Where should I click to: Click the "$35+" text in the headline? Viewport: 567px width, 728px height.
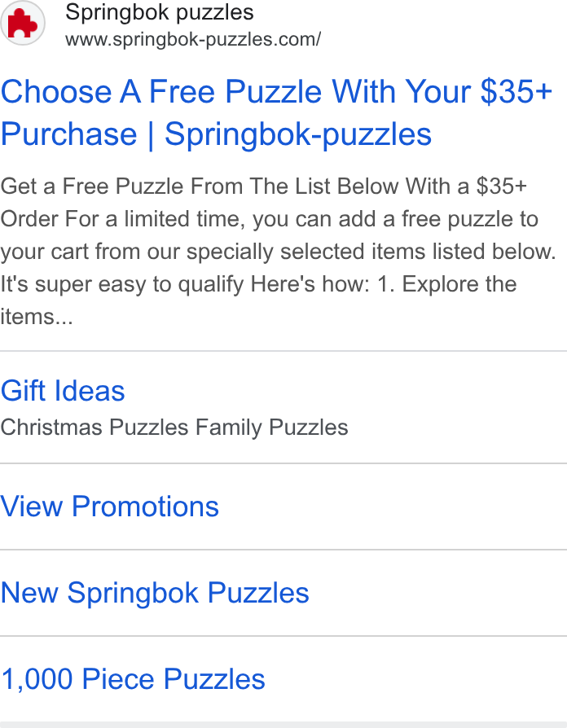[516, 91]
